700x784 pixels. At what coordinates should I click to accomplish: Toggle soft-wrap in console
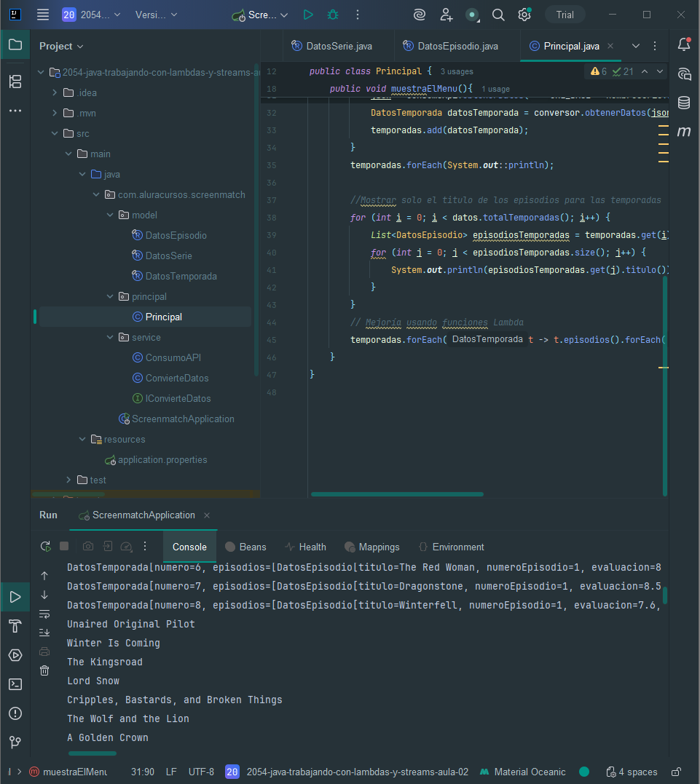[44, 614]
